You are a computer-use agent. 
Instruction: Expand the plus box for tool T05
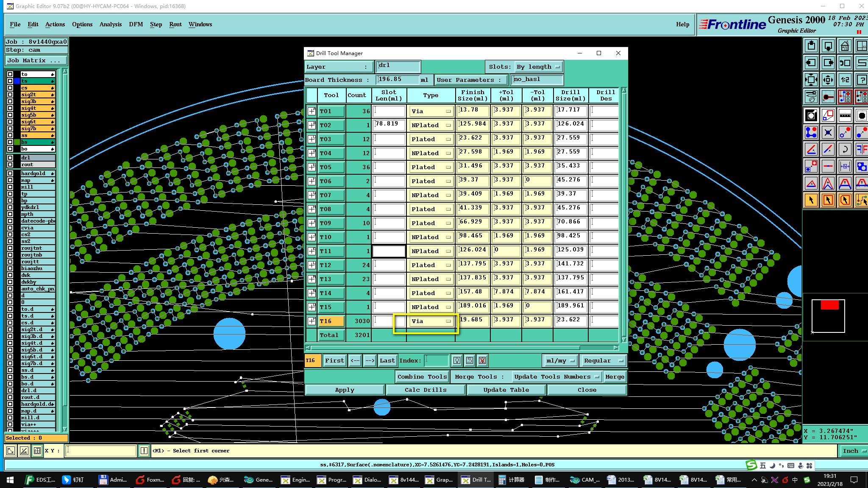pyautogui.click(x=312, y=167)
